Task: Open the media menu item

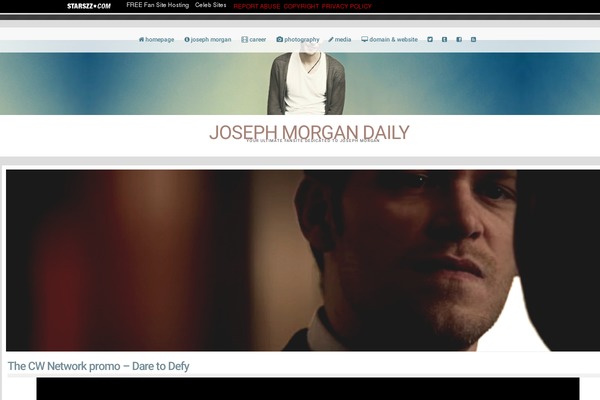Action: pyautogui.click(x=339, y=39)
